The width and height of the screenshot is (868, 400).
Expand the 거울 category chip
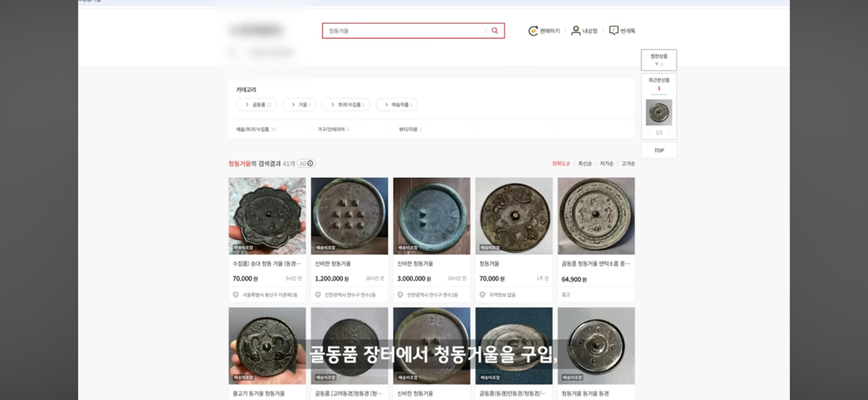click(299, 104)
